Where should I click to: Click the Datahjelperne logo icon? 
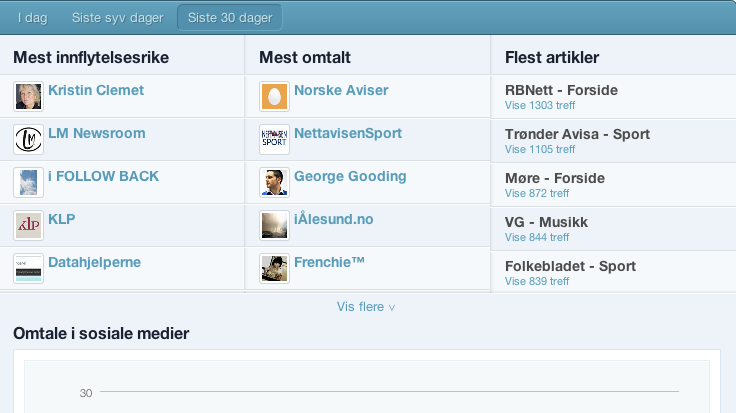28,268
